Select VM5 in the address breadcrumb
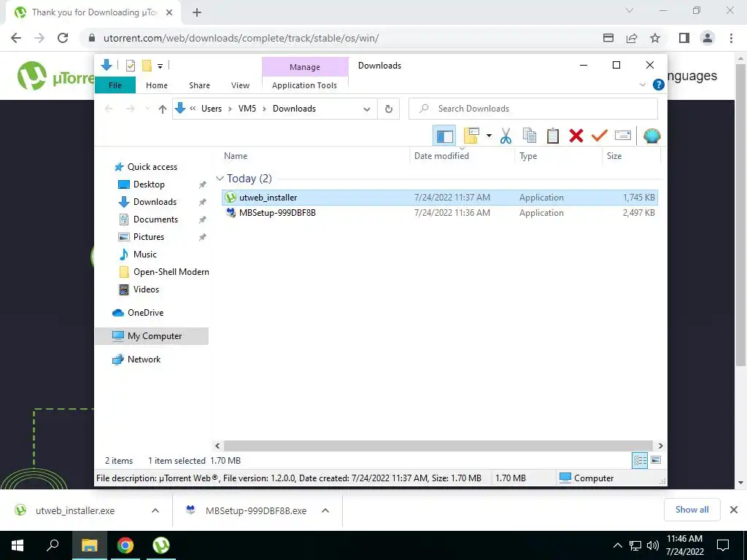Viewport: 747px width, 560px height. [247, 109]
